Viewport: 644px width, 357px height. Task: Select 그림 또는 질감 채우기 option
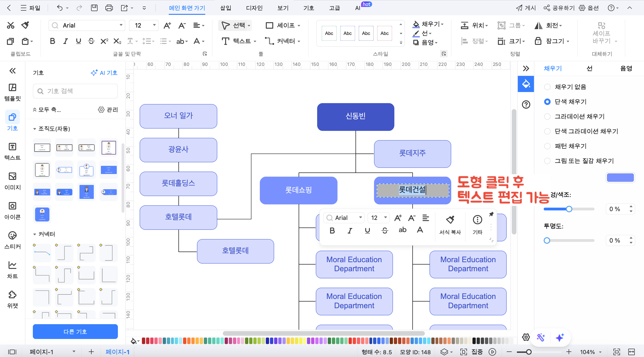point(547,161)
